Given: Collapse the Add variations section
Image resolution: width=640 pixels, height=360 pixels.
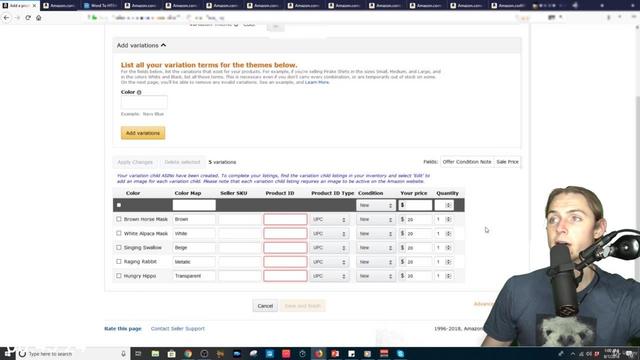Looking at the screenshot, I should click(x=141, y=45).
